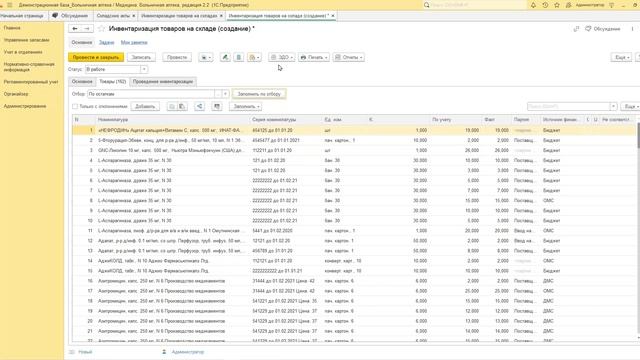This screenshot has height=360, width=640.
Task: Click the Записать button
Action: click(141, 58)
